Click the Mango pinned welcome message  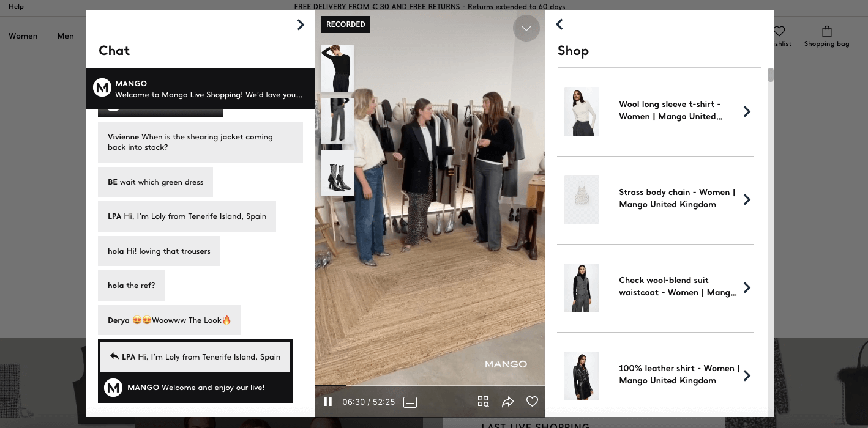[x=200, y=89]
